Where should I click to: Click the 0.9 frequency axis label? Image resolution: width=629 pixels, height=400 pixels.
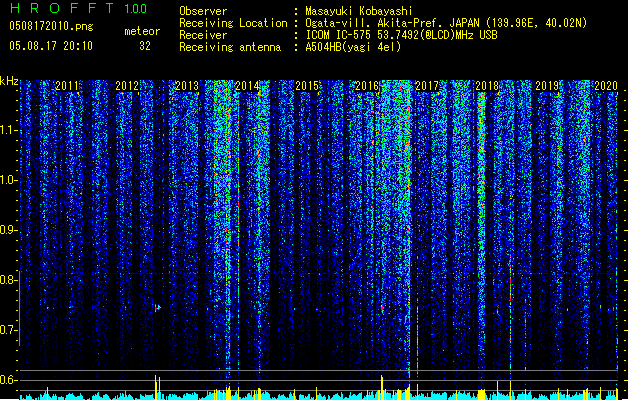point(9,230)
